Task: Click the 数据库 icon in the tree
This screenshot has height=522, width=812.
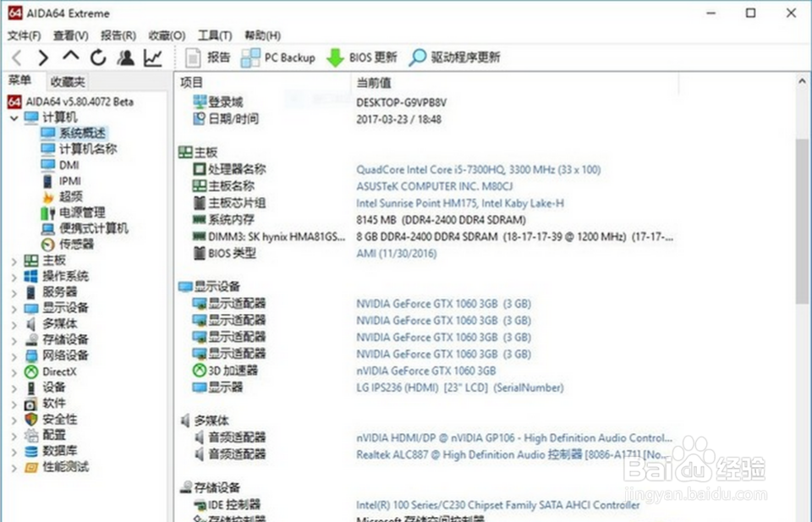Action: pyautogui.click(x=31, y=451)
